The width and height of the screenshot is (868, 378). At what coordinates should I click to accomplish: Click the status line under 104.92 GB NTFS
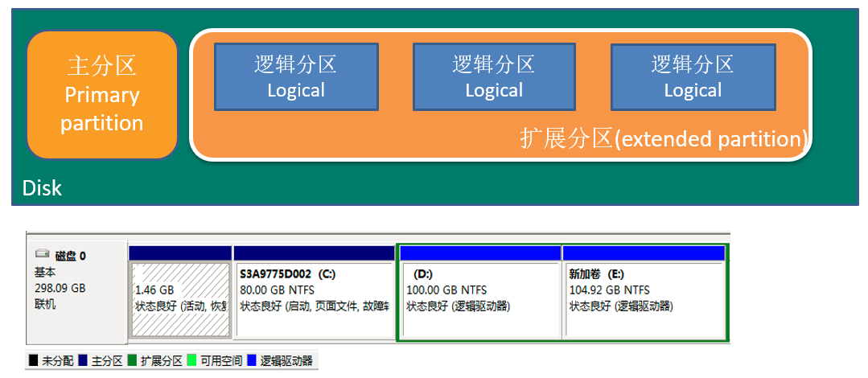621,306
